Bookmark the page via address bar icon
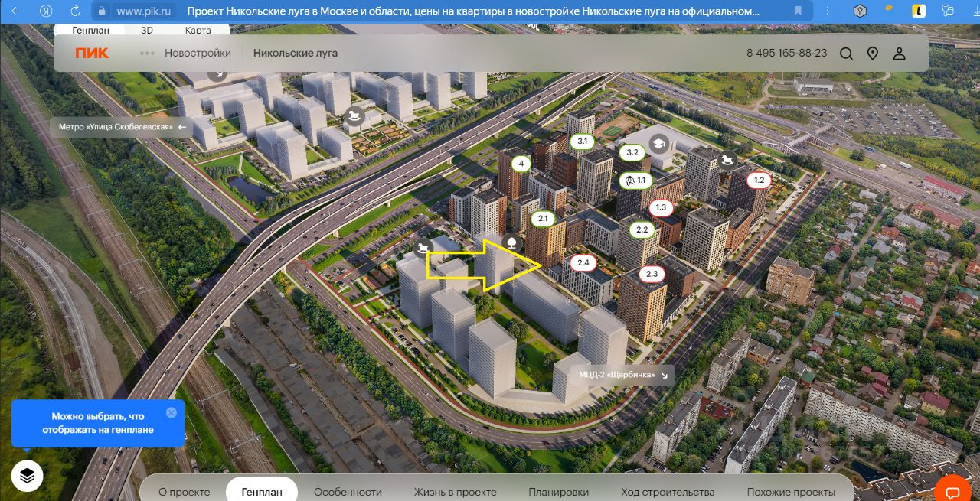This screenshot has height=501, width=980. tap(798, 11)
